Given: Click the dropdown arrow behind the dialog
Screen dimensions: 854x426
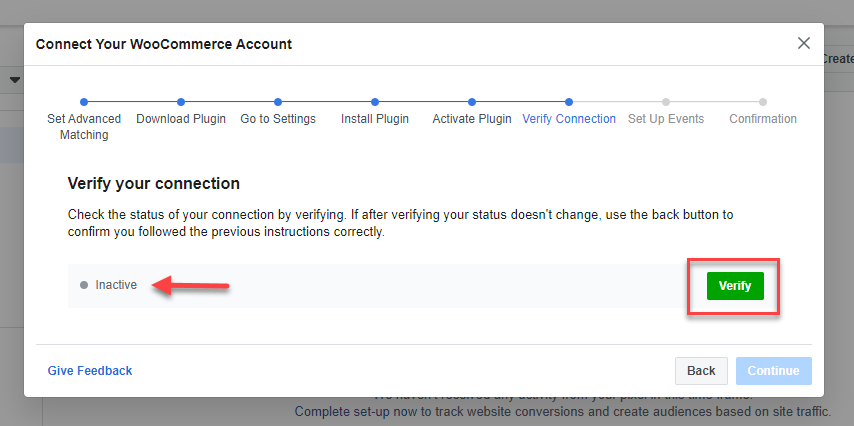Looking at the screenshot, I should click(15, 80).
